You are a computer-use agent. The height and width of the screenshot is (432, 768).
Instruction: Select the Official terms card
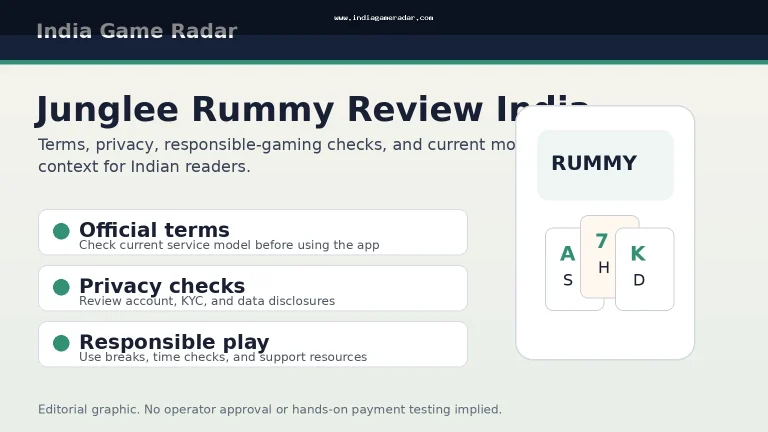[x=253, y=232]
